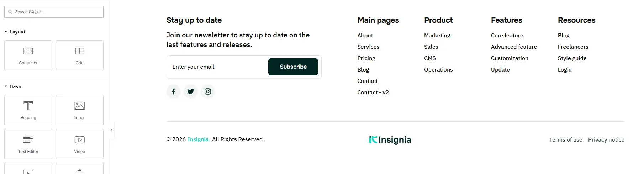
Task: Collapse the Layout widget section
Action: [x=15, y=32]
